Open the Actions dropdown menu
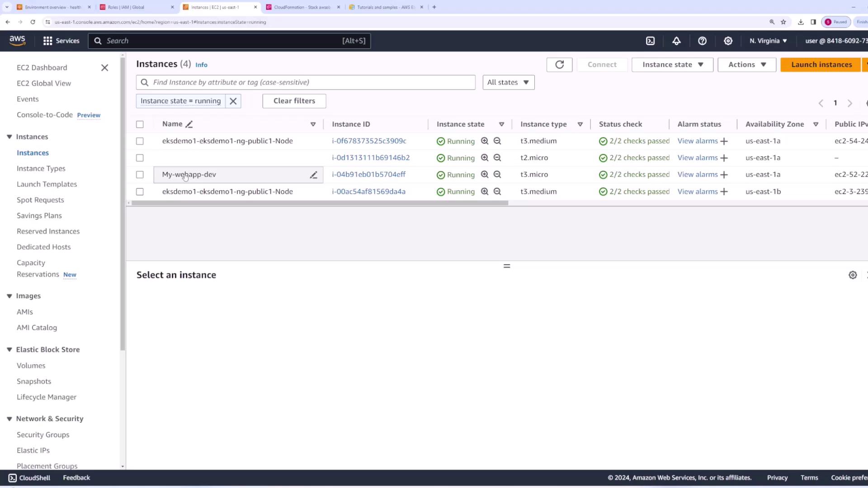Viewport: 868px width, 488px height. [747, 65]
